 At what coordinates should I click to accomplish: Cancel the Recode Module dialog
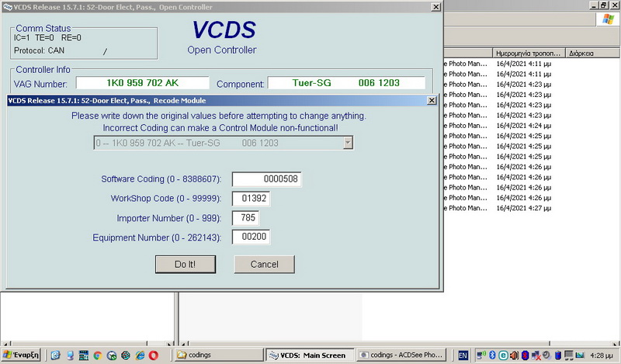coord(264,264)
